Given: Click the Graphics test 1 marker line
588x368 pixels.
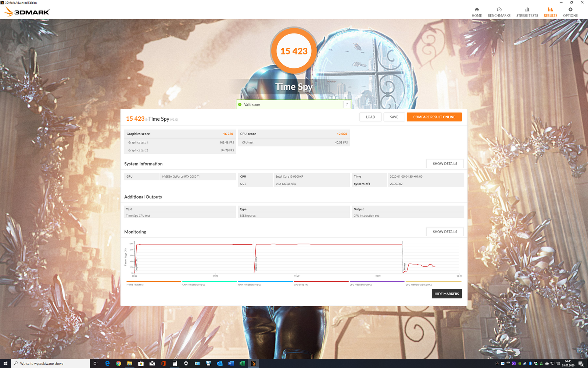Looking at the screenshot, I should coord(135,257).
